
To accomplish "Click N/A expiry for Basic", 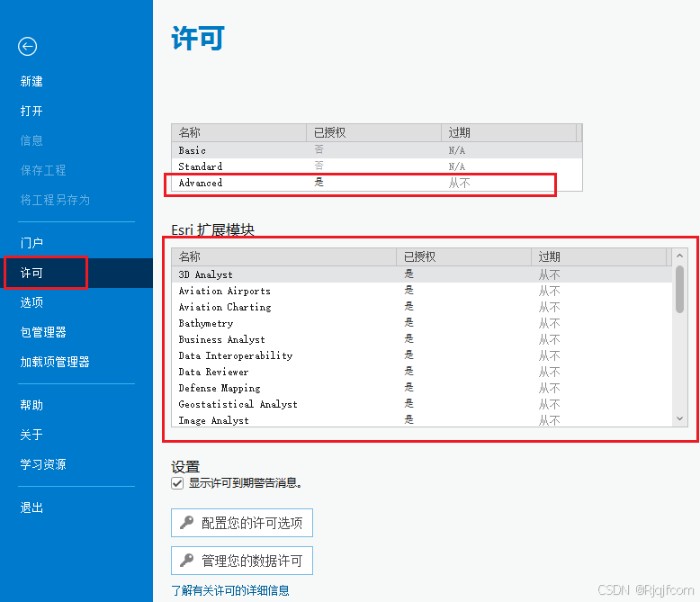I will (457, 150).
